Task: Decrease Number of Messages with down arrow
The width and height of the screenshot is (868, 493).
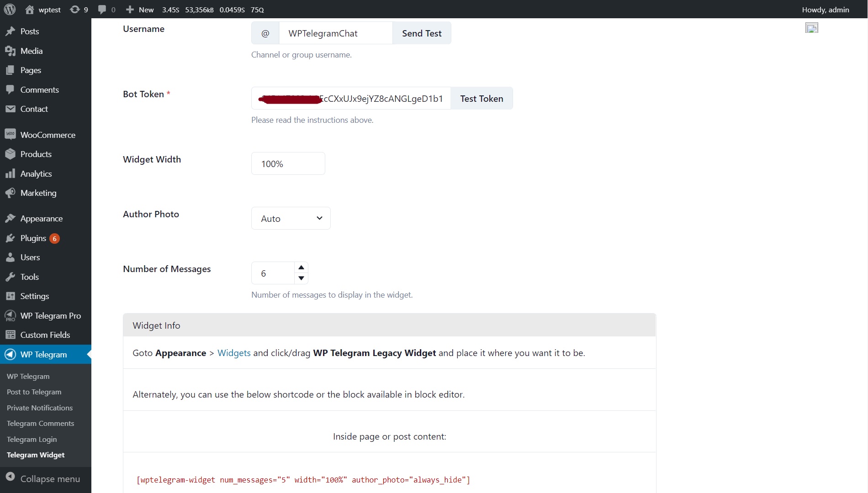Action: click(301, 278)
